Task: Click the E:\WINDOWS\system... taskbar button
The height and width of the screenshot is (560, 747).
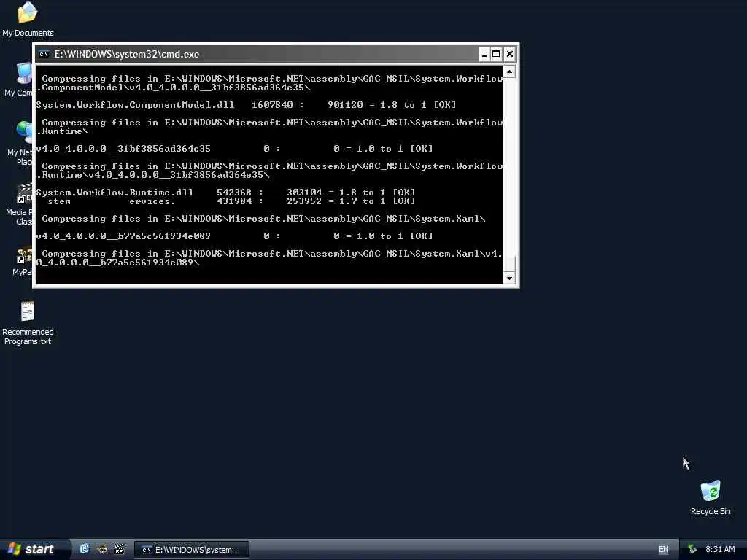Action: click(192, 550)
